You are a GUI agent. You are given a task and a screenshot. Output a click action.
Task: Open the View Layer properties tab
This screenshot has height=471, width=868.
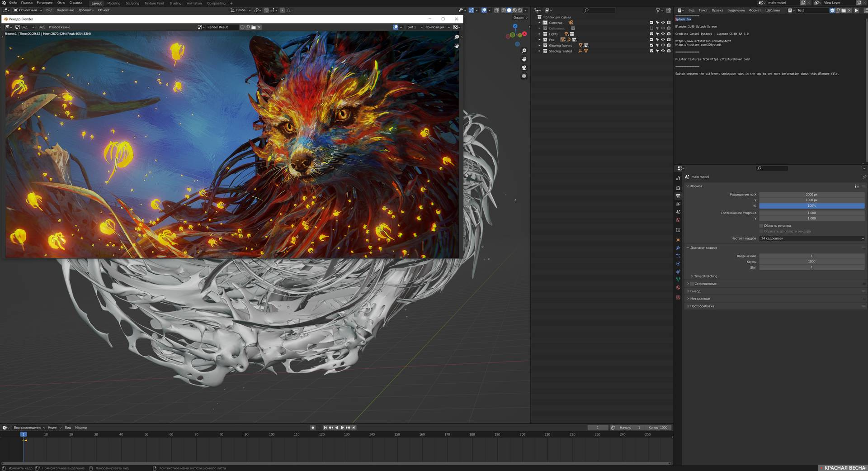click(x=678, y=204)
